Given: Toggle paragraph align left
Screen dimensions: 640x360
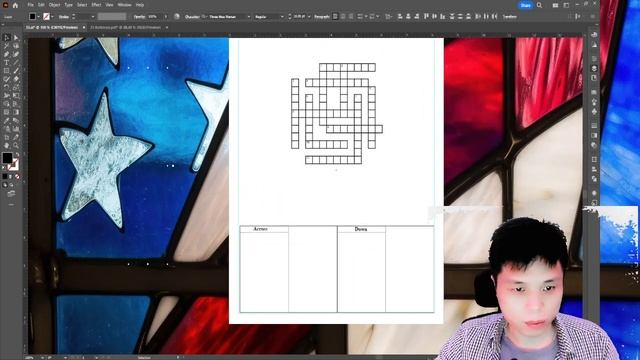Looking at the screenshot, I should tap(335, 17).
